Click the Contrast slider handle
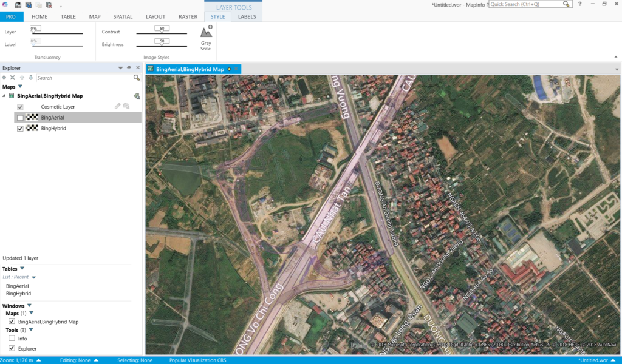This screenshot has height=364, width=622. [x=162, y=29]
